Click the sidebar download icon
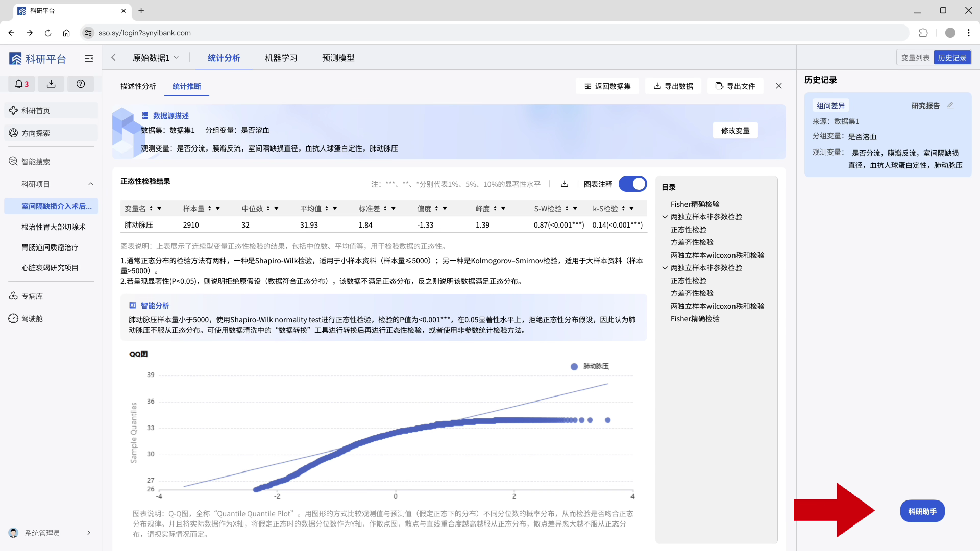980x551 pixels. [x=51, y=84]
